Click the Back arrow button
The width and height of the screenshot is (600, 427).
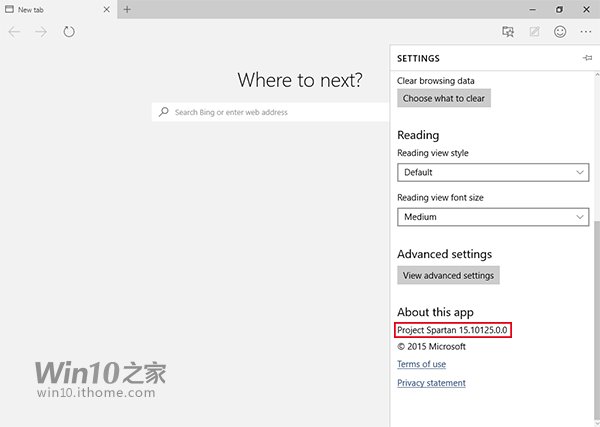point(14,32)
